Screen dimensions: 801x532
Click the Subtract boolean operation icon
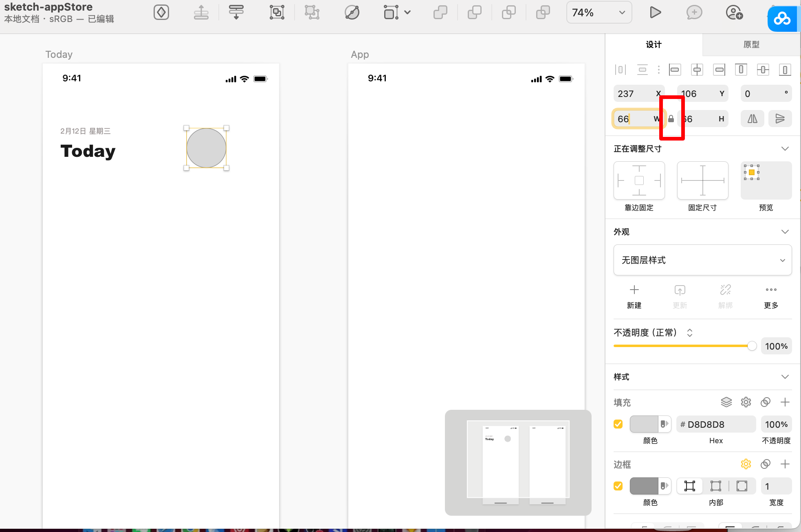click(474, 13)
